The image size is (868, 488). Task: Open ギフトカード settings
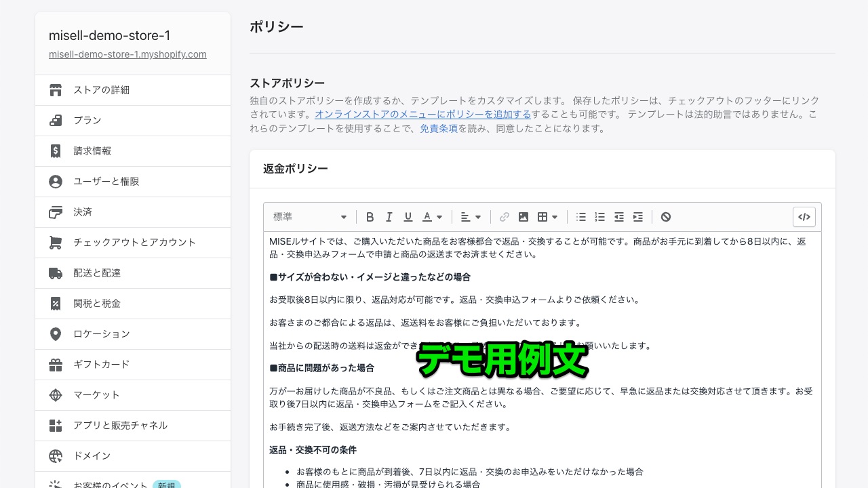(x=133, y=365)
